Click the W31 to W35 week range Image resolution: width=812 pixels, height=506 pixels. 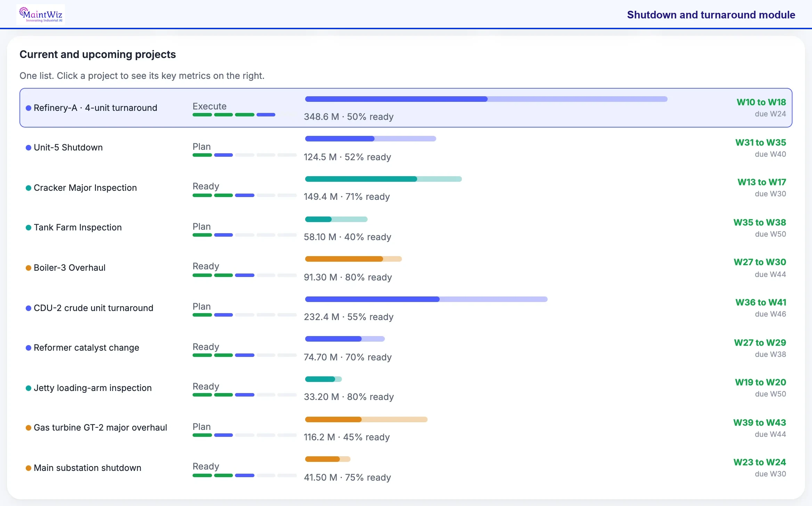tap(761, 142)
